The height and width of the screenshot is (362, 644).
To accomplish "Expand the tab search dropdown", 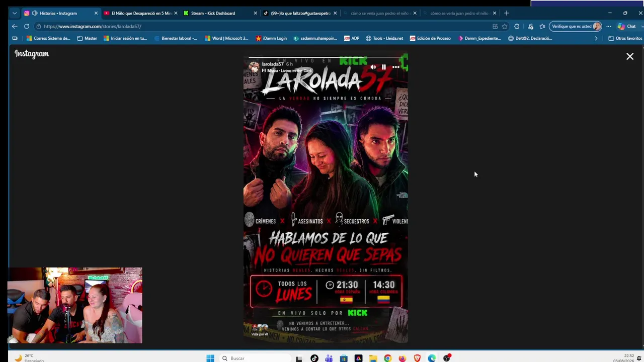I will pyautogui.click(x=14, y=13).
